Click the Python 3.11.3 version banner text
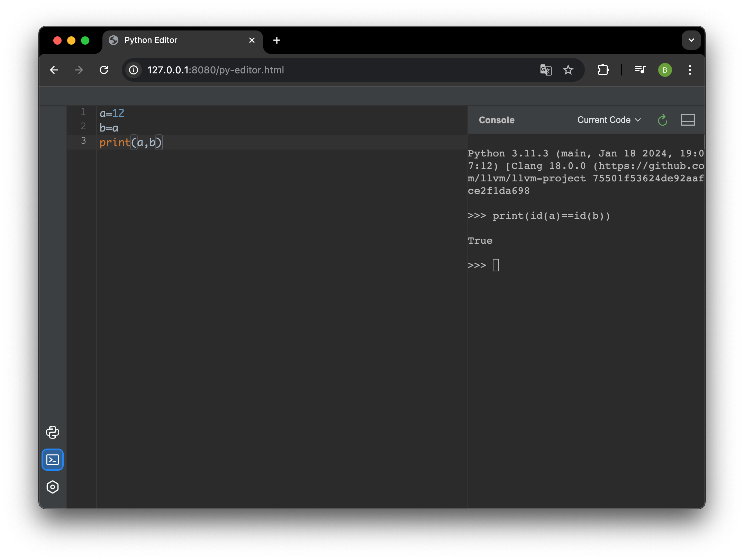 click(x=586, y=172)
